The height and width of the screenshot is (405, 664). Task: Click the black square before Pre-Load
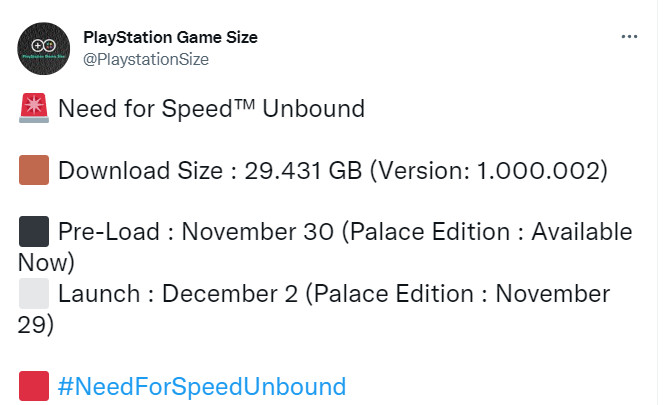click(34, 232)
